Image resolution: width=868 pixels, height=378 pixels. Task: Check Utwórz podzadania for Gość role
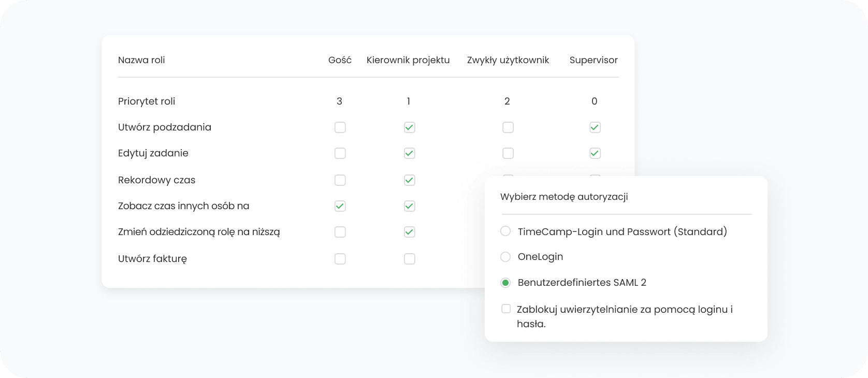pyautogui.click(x=340, y=127)
